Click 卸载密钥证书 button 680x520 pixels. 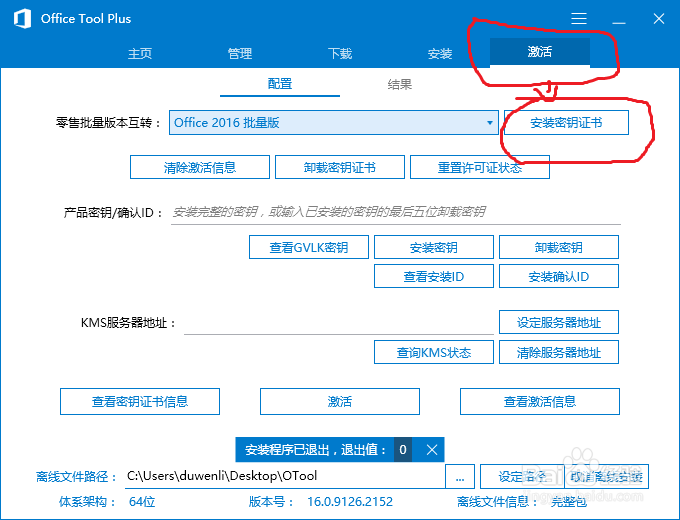(340, 167)
